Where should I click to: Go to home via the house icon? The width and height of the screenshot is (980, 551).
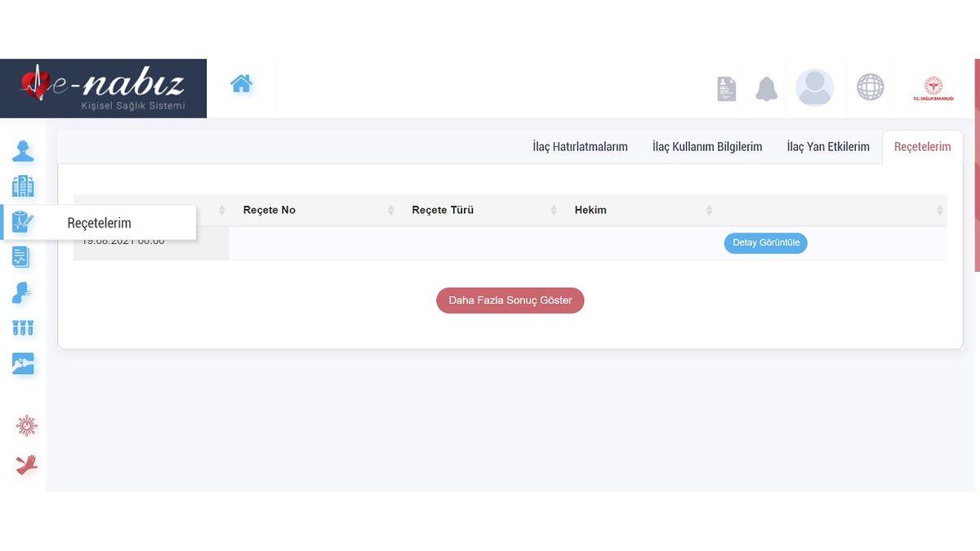[x=241, y=84]
